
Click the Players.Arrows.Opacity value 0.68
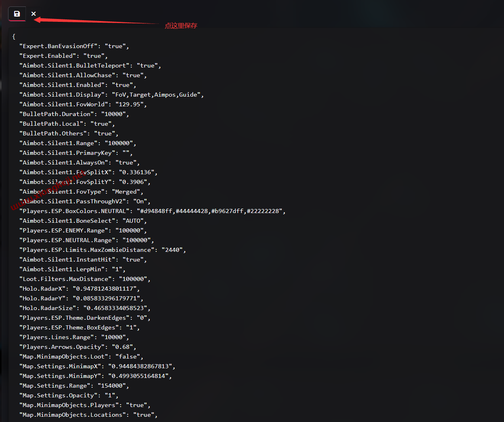pos(122,347)
